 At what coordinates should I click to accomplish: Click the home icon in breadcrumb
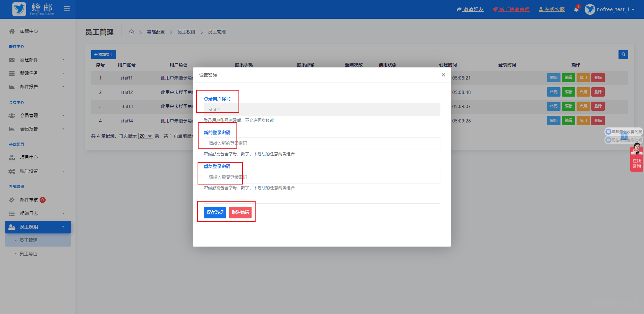[x=131, y=32]
